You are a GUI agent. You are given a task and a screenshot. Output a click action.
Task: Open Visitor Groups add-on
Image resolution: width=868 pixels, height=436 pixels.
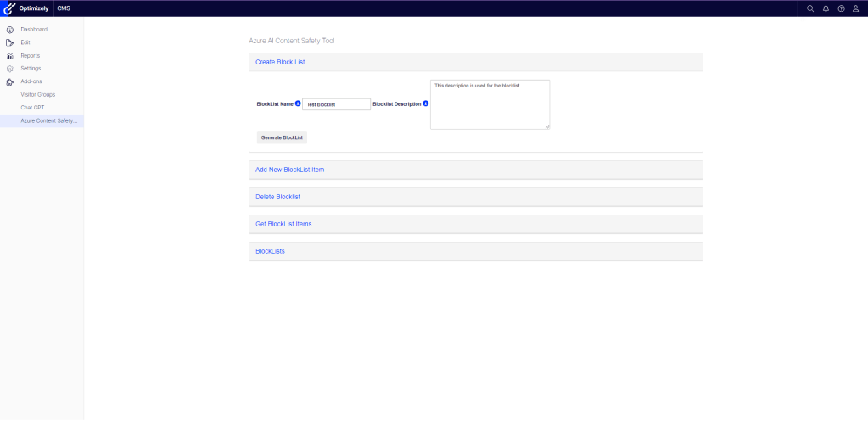pyautogui.click(x=38, y=95)
